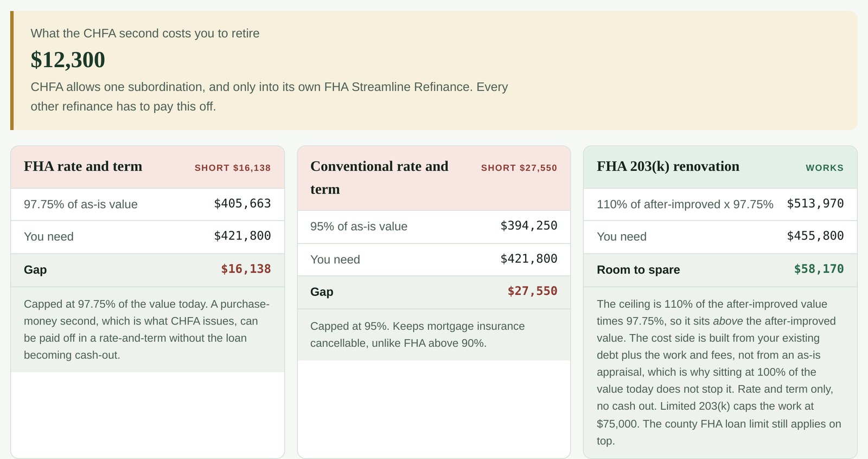Viewport: 868px width, 459px height.
Task: Select the '110% of after-improved x 97.75%' label
Action: click(x=685, y=204)
